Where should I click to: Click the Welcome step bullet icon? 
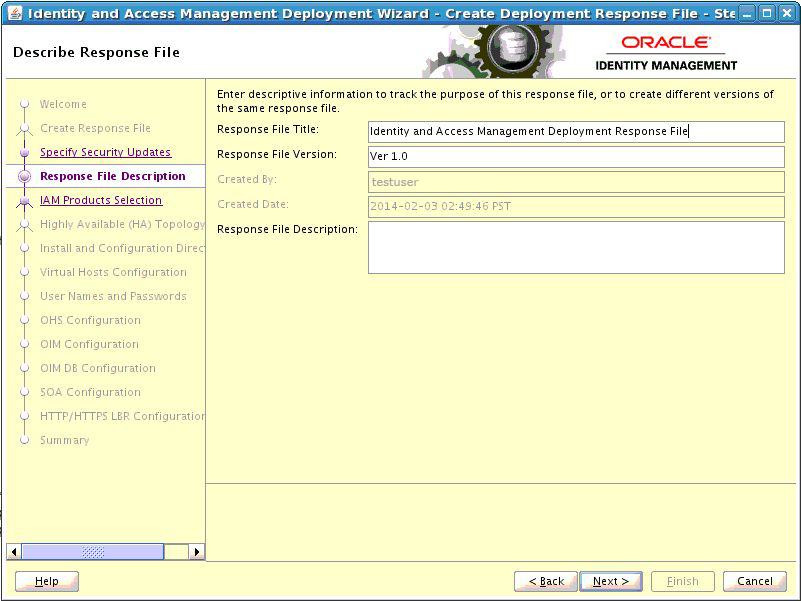pyautogui.click(x=24, y=104)
